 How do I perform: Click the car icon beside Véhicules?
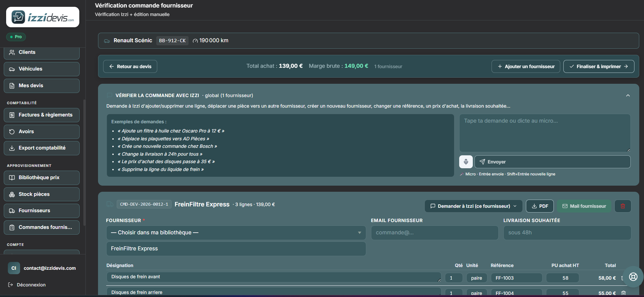[12, 69]
